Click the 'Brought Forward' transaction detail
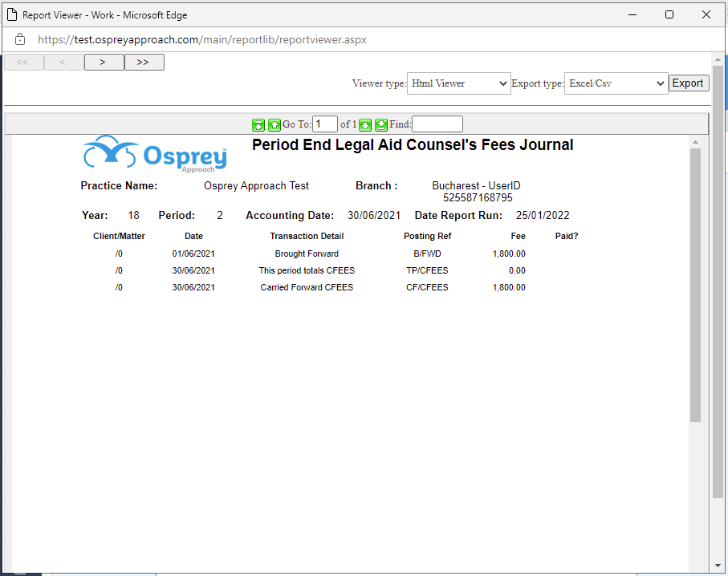 pyautogui.click(x=307, y=254)
